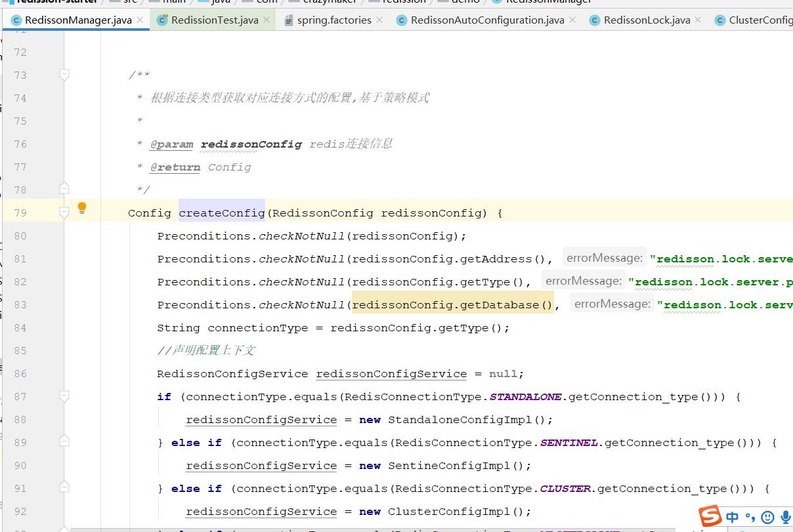Collapse the if block at line 87
This screenshot has height=532, width=793.
click(64, 396)
